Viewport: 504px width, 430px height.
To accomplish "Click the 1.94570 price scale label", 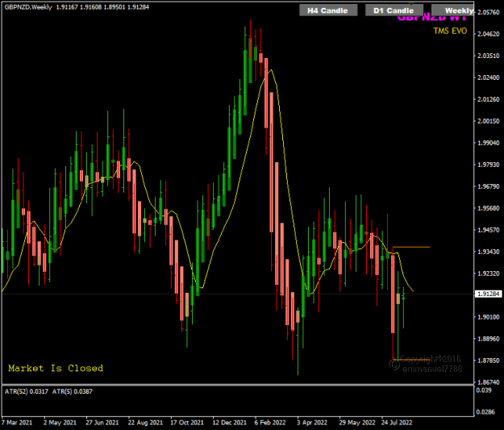I will [x=489, y=230].
